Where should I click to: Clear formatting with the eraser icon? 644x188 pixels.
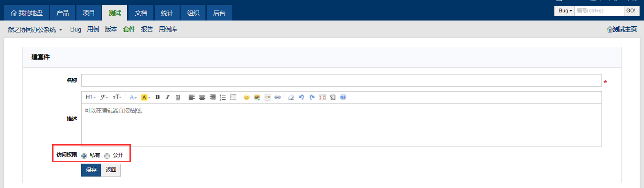291,97
